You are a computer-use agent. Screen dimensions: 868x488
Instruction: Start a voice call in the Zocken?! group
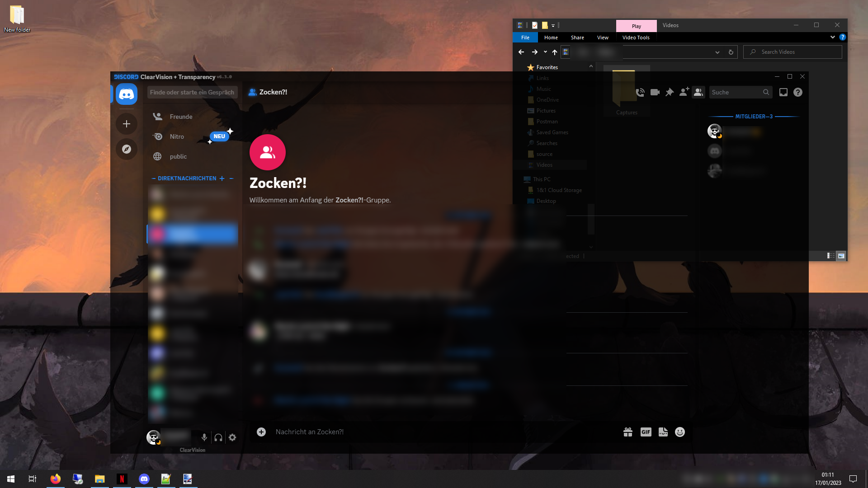640,92
